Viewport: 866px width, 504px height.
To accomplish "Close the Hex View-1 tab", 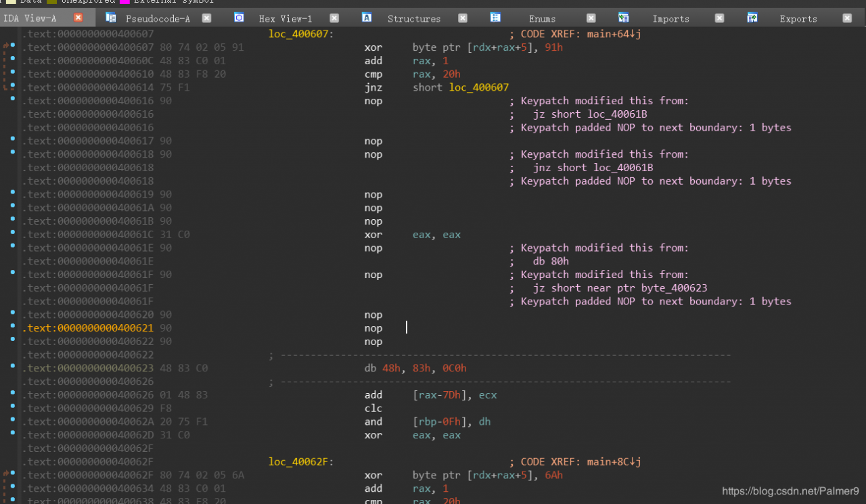I will 335,18.
